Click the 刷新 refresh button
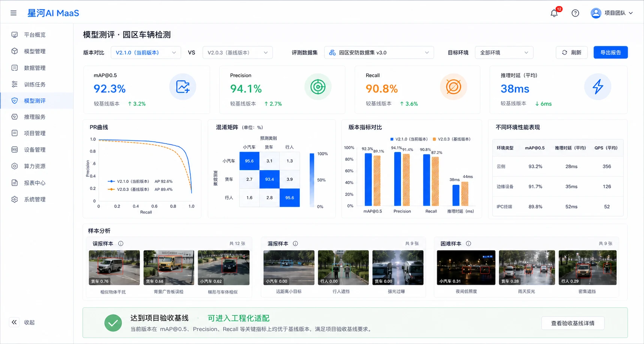This screenshot has width=644, height=344. click(x=572, y=53)
